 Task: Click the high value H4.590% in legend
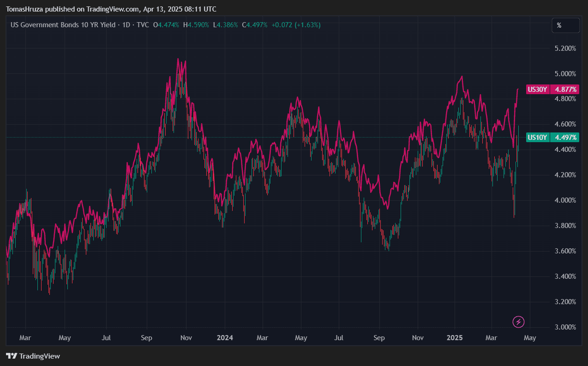tap(196, 24)
